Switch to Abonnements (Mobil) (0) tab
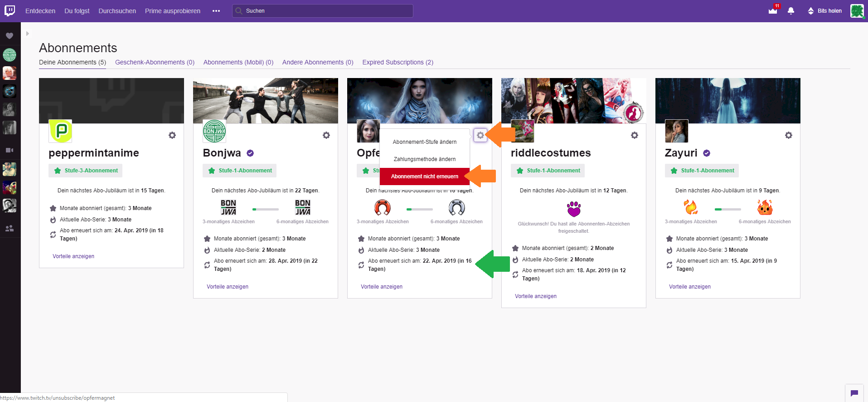The image size is (868, 402). (x=238, y=62)
